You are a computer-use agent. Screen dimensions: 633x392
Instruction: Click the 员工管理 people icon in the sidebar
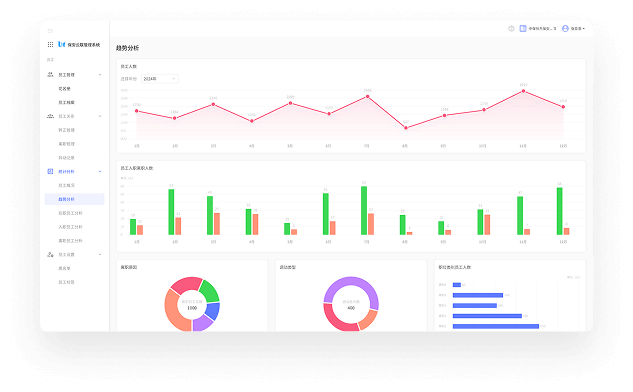(50, 75)
